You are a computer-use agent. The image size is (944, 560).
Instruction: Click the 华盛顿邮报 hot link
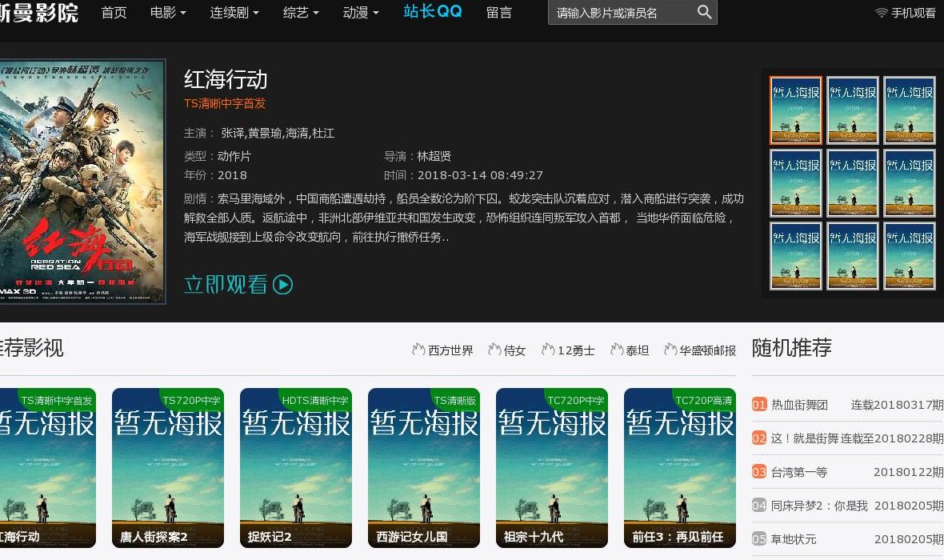pos(708,350)
